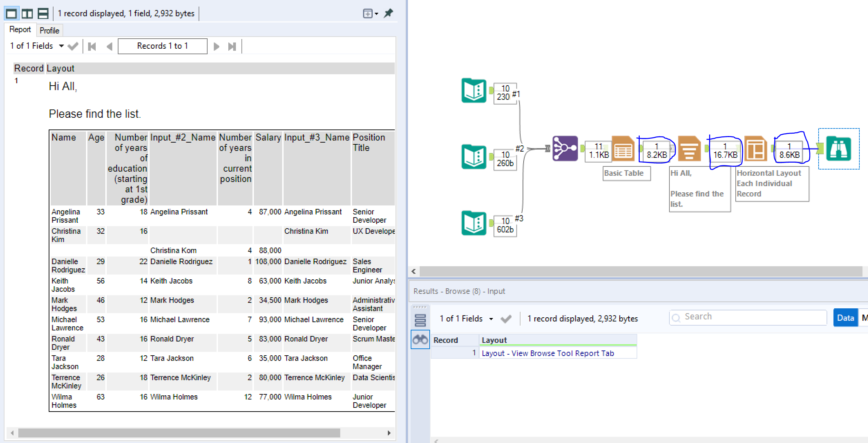
Task: Click the Data button in the Results pane
Action: click(x=845, y=317)
